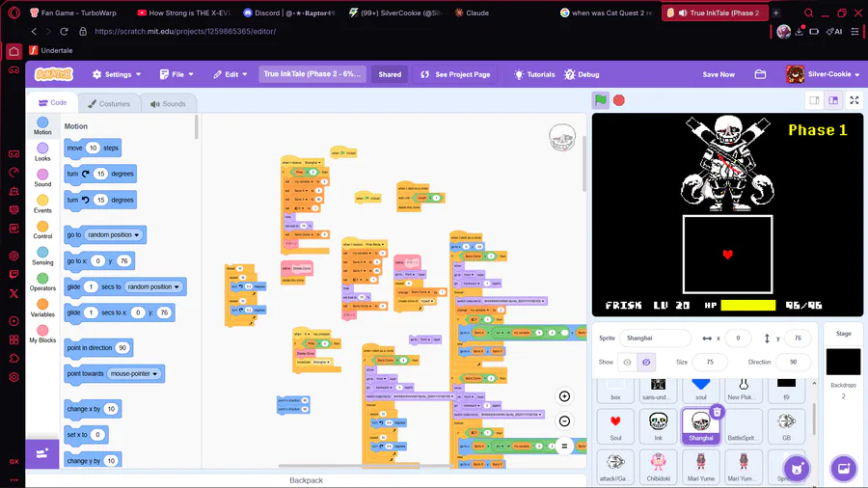Image resolution: width=868 pixels, height=488 pixels.
Task: Expand the Backpack panel
Action: [306, 480]
